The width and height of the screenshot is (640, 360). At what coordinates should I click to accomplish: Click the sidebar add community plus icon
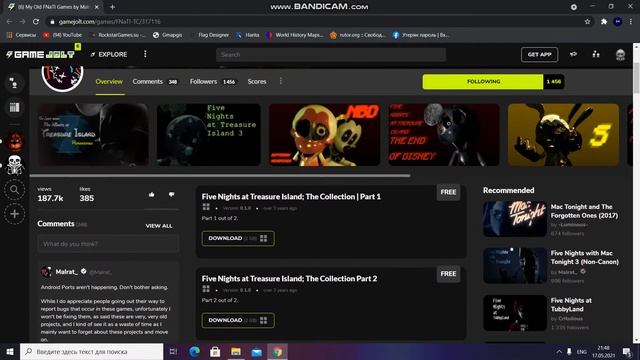[14, 213]
